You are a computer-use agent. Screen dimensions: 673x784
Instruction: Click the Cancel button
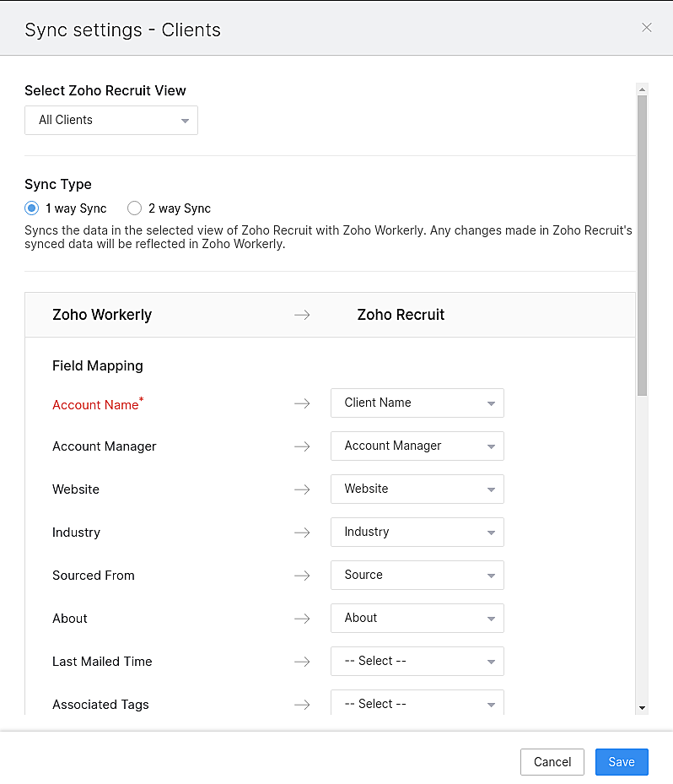click(552, 762)
